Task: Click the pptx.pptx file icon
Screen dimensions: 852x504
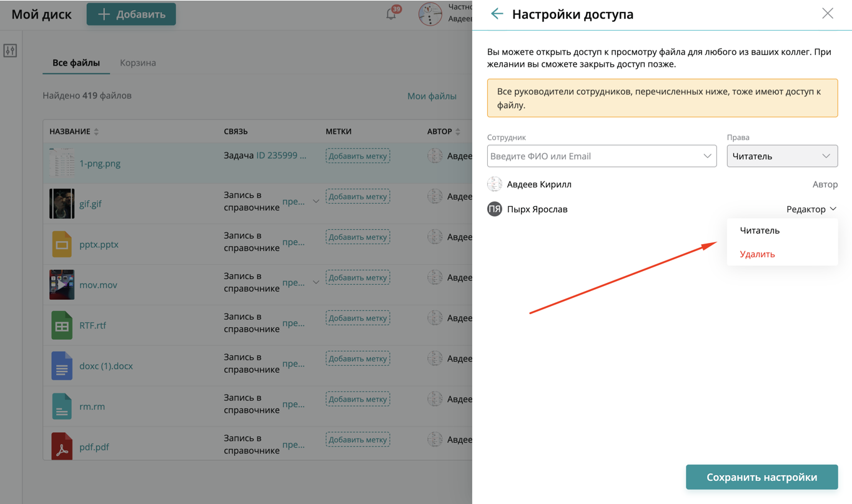Action: [x=62, y=244]
